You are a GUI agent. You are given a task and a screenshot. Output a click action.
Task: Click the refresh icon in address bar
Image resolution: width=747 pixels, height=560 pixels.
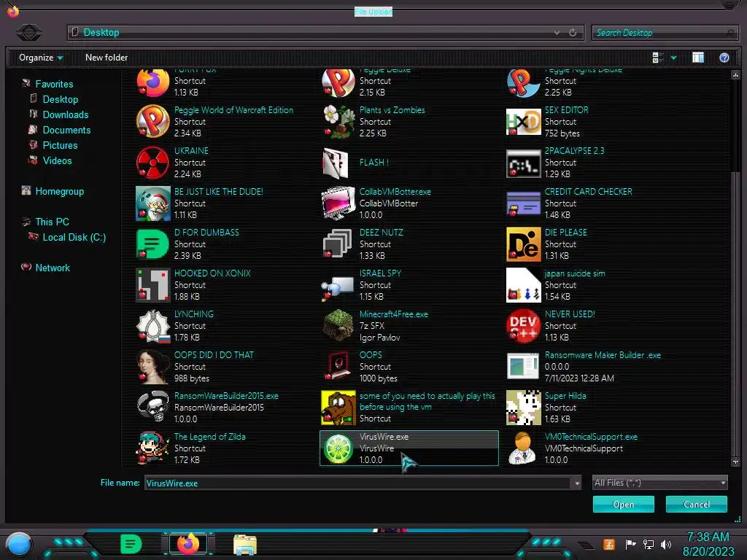coord(573,33)
